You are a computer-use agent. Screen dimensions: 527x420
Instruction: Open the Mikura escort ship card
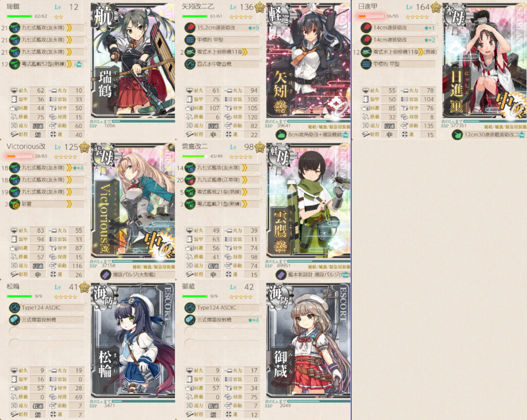pyautogui.click(x=308, y=340)
